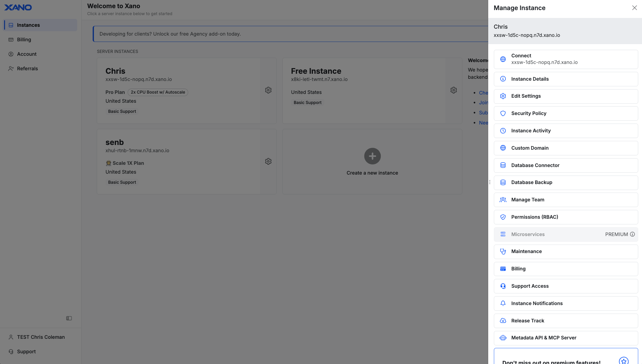The height and width of the screenshot is (364, 642).
Task: Click the Database Backup icon
Action: point(503,182)
